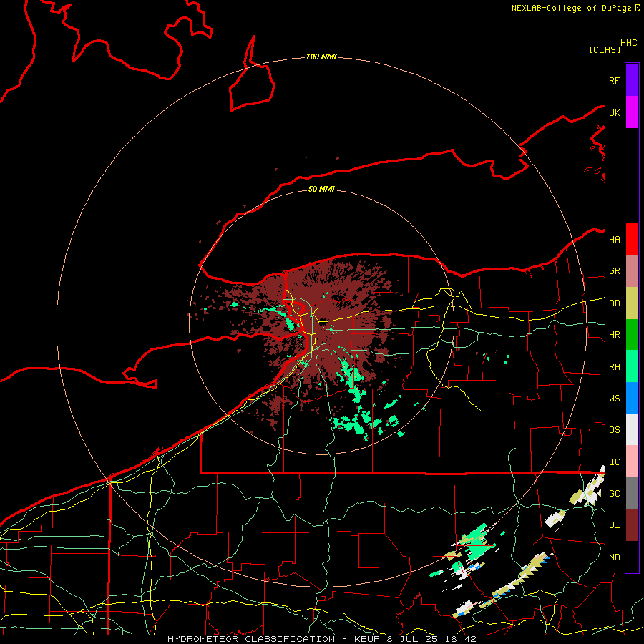This screenshot has width=644, height=644.
Task: Click the "WS" legend label
Action: pyautogui.click(x=614, y=399)
